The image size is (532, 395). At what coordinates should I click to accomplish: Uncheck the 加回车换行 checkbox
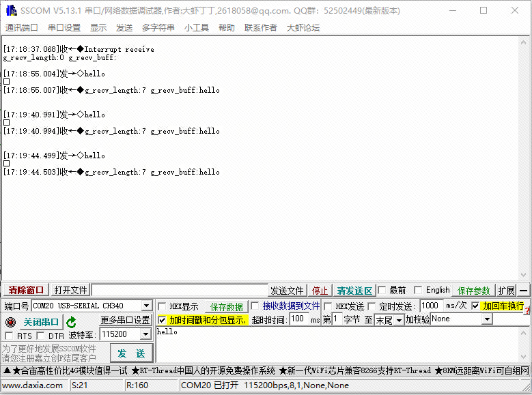(x=476, y=306)
